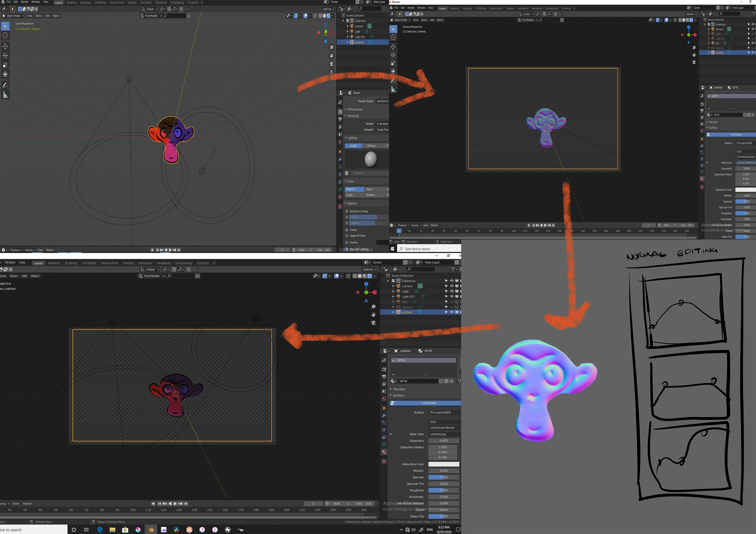
Task: Click Use Nodes button in top-right window
Action: tap(731, 135)
